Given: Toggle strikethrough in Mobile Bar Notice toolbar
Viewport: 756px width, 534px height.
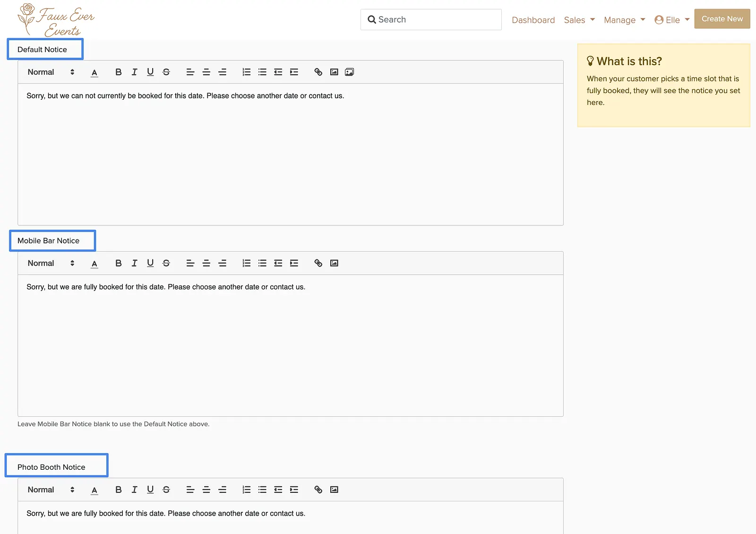Looking at the screenshot, I should tap(166, 263).
